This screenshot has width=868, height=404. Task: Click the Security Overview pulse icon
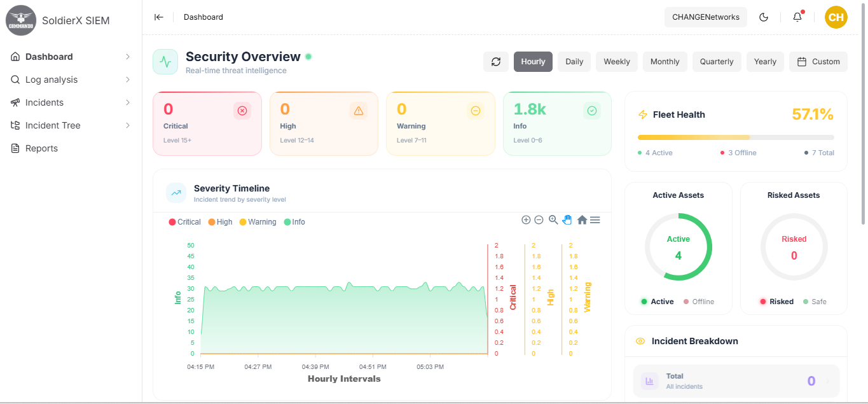pos(165,62)
